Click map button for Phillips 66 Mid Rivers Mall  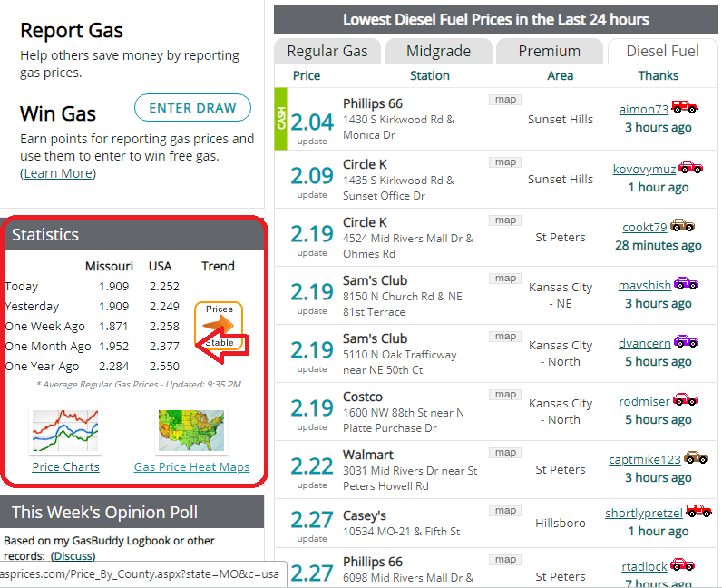505,560
